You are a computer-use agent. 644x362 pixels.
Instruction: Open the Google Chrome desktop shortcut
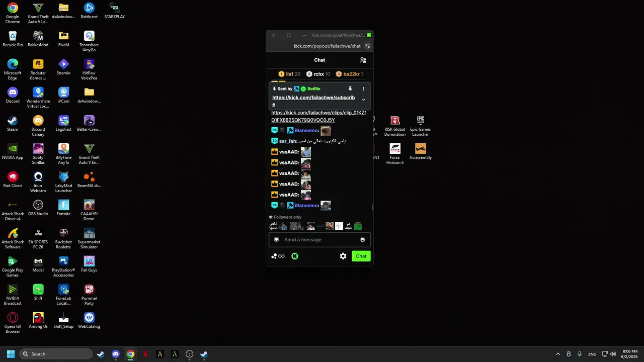pos(13,14)
